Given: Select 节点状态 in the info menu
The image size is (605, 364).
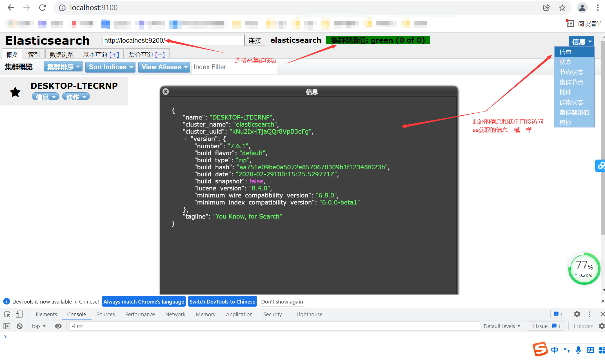Looking at the screenshot, I should click(574, 72).
